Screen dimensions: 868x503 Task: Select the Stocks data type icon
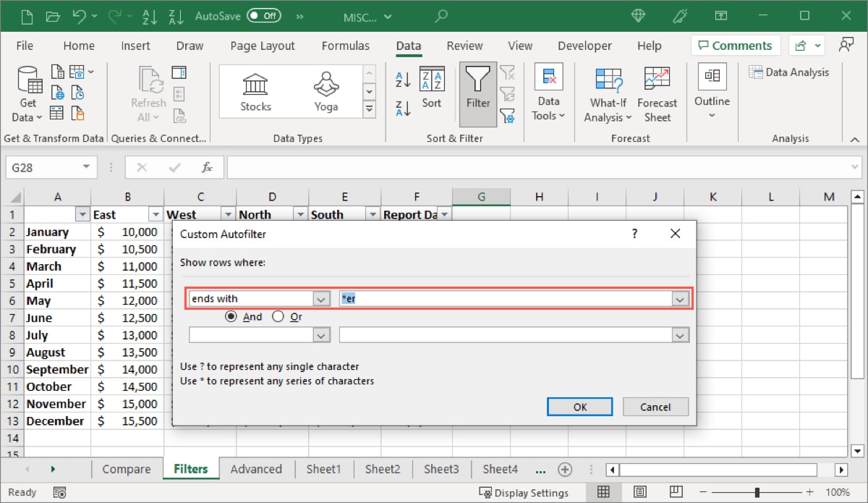click(x=255, y=90)
